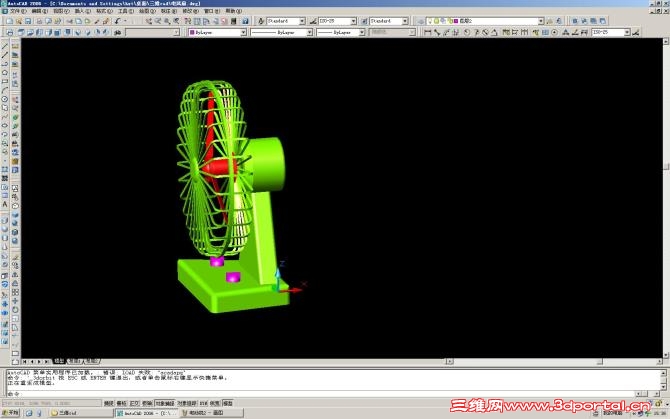The height and width of the screenshot is (419, 670).
Task: Toggle DYN dynamic input button
Action: [203, 403]
